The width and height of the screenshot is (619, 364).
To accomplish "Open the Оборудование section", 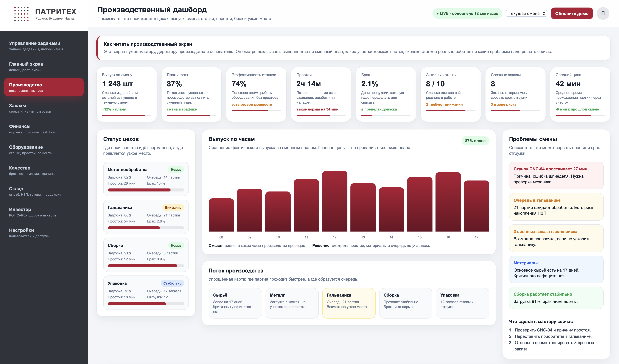I will (44, 150).
